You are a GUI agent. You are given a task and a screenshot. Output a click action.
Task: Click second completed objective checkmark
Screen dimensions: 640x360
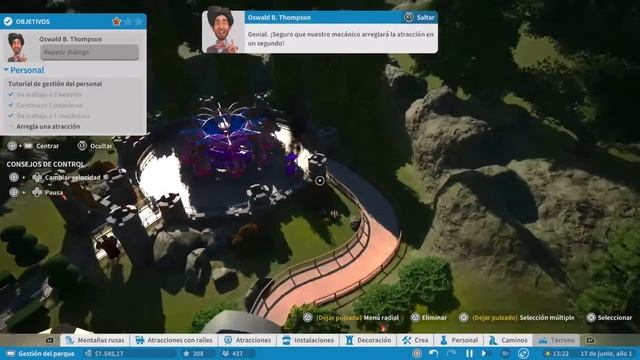point(11,105)
